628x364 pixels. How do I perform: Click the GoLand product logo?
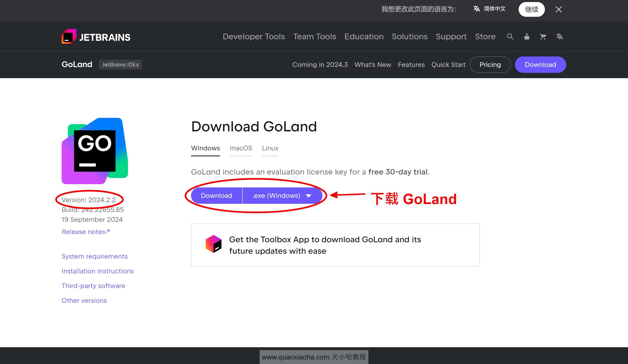tap(95, 151)
